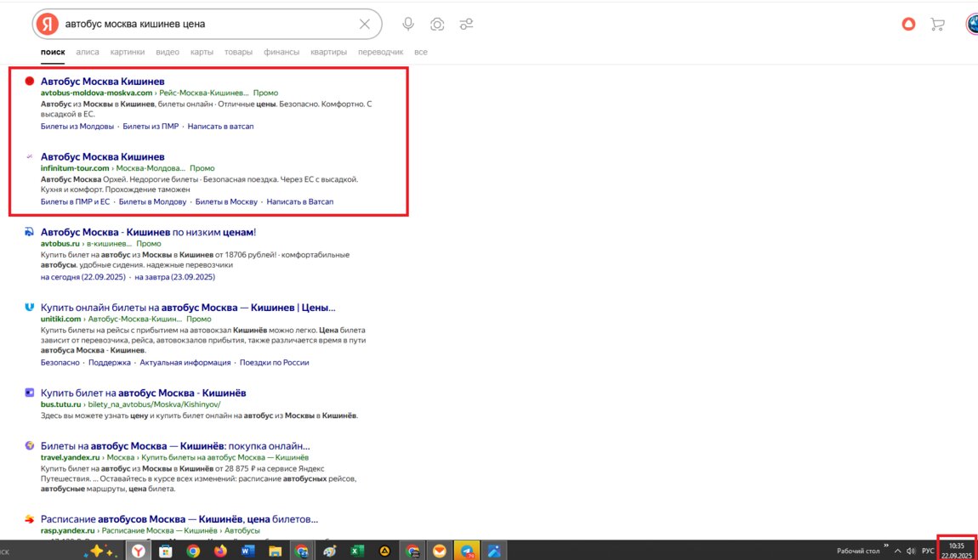This screenshot has width=978, height=560.
Task: Open the shopping cart icon
Action: point(938,24)
